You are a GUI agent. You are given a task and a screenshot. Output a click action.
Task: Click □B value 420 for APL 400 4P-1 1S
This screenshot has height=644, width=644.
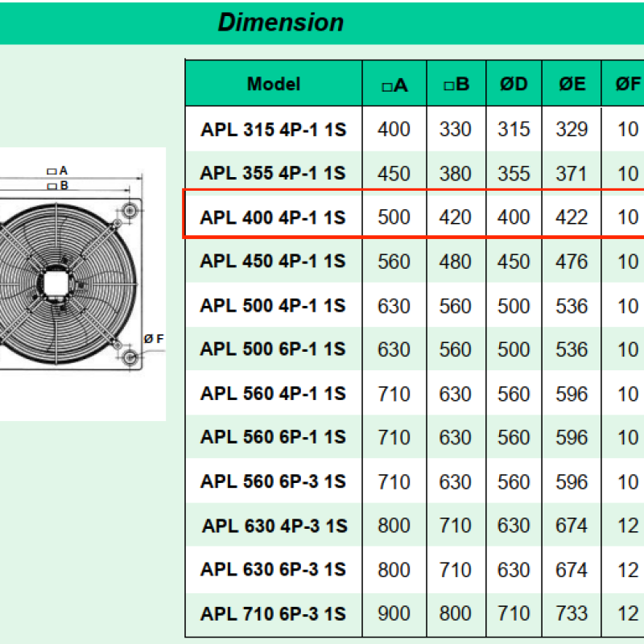click(455, 217)
